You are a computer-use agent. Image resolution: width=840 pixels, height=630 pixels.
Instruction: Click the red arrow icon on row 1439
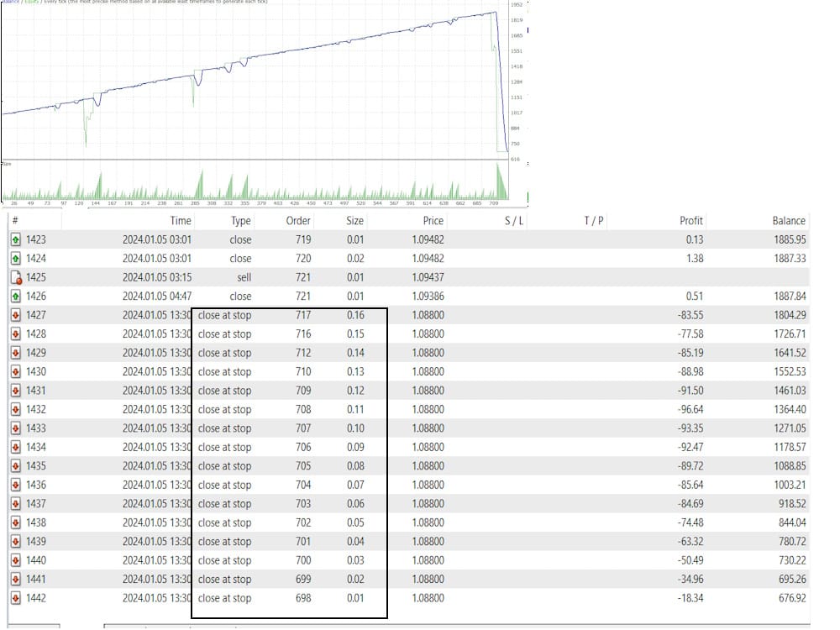[x=16, y=542]
